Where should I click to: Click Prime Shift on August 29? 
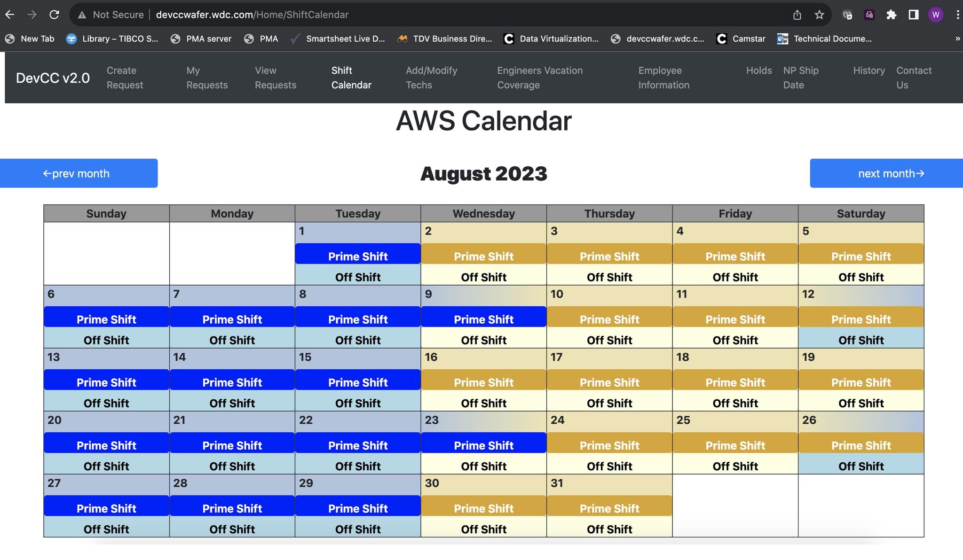(358, 506)
